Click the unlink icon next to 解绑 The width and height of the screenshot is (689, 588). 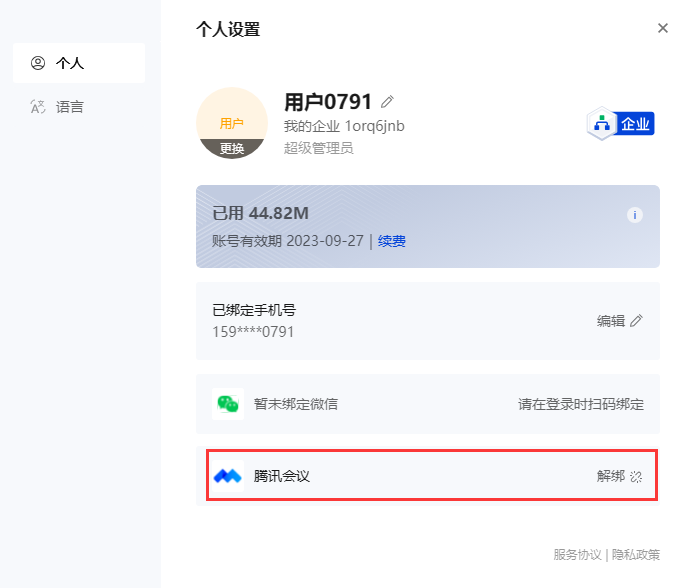tap(636, 477)
